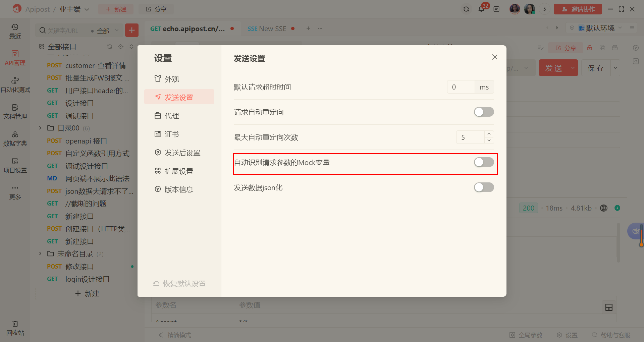Click the + 新建 button below interface list
This screenshot has width=644, height=342.
[x=87, y=293]
